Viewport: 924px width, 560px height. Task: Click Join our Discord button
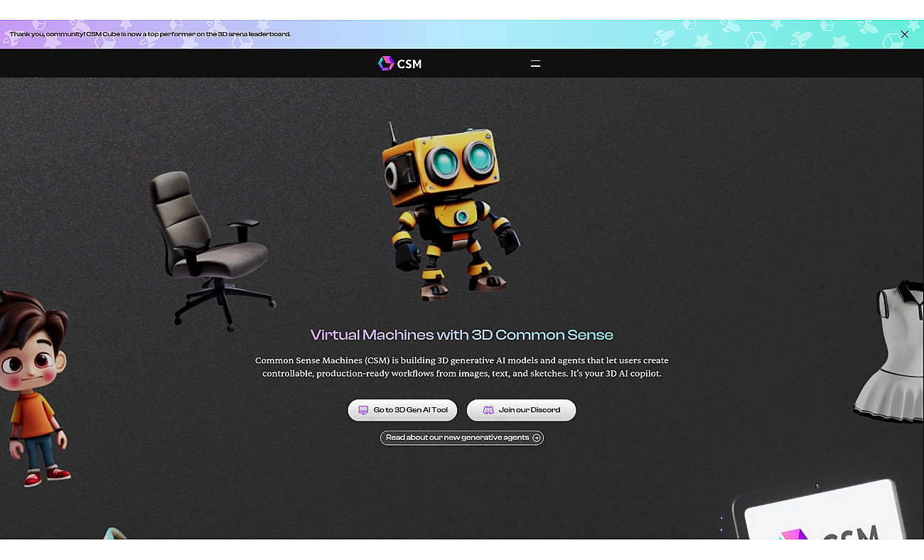[x=521, y=410]
